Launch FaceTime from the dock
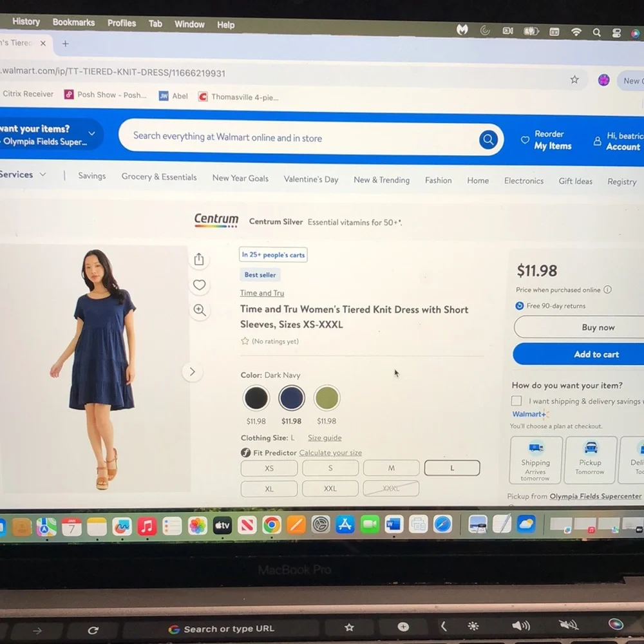This screenshot has width=644, height=644. [x=370, y=524]
